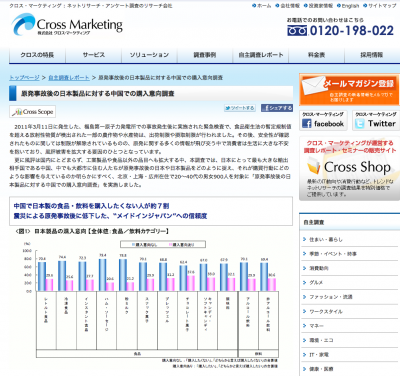400x376 pixels.
Task: Click the Facebook シェアする button
Action: click(x=277, y=108)
